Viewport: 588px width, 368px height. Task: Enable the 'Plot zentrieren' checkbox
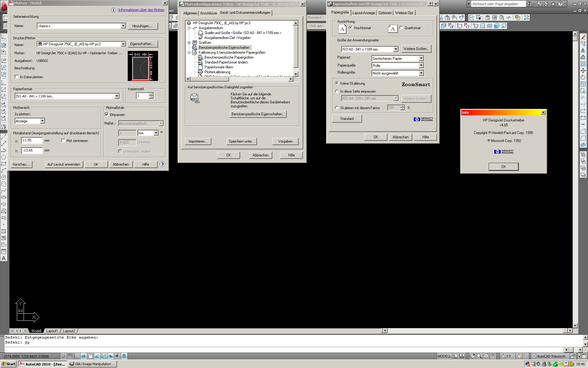pos(63,141)
